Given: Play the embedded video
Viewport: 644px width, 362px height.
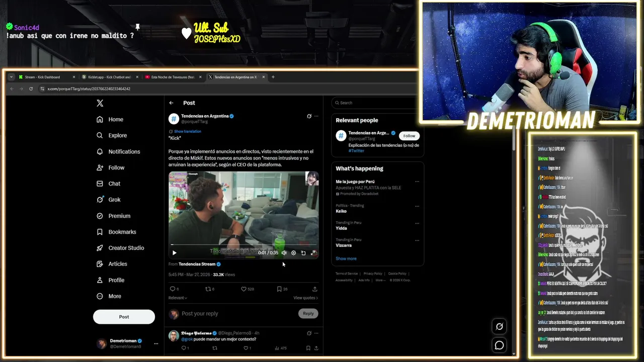Looking at the screenshot, I should pos(174,253).
